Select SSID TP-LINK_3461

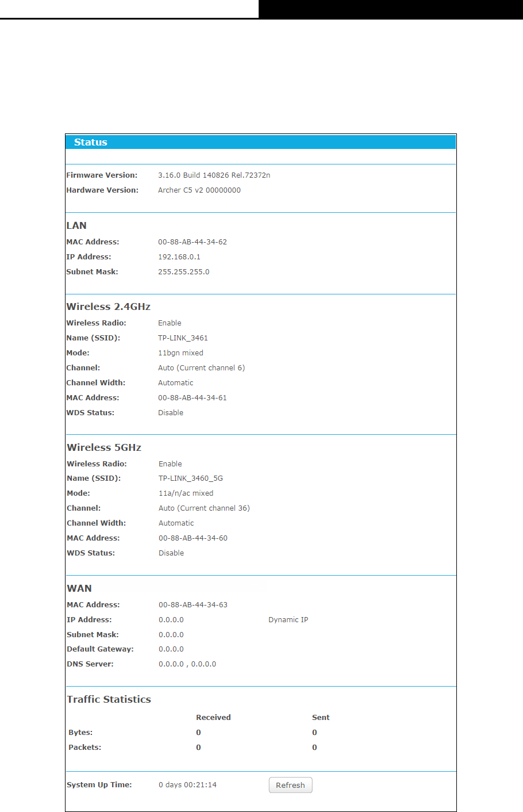coord(183,338)
